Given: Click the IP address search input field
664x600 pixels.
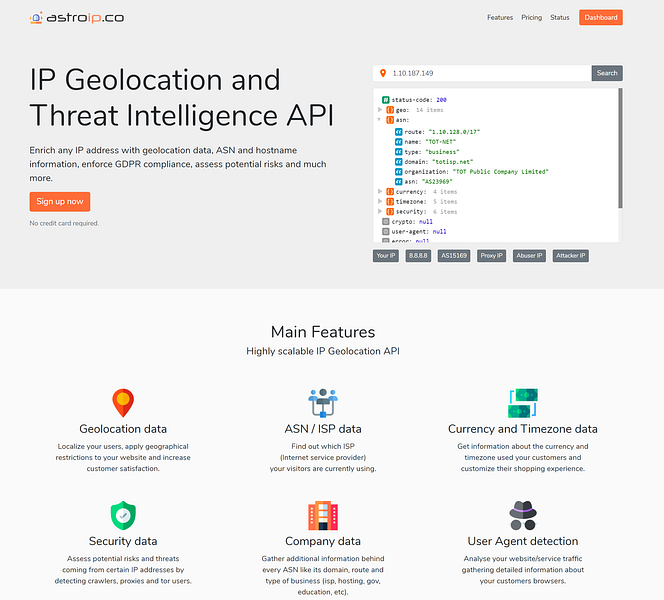Looking at the screenshot, I should click(x=482, y=73).
